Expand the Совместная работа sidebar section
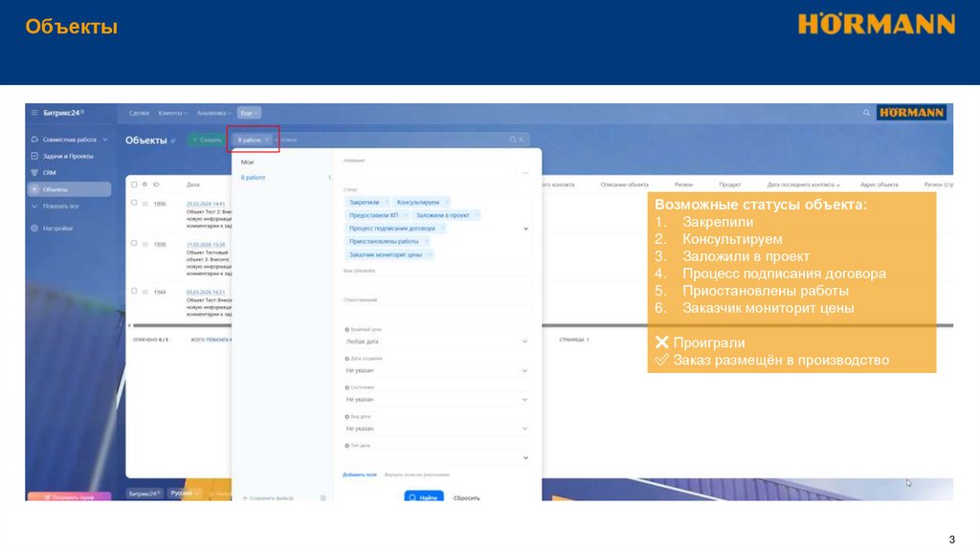 point(105,140)
